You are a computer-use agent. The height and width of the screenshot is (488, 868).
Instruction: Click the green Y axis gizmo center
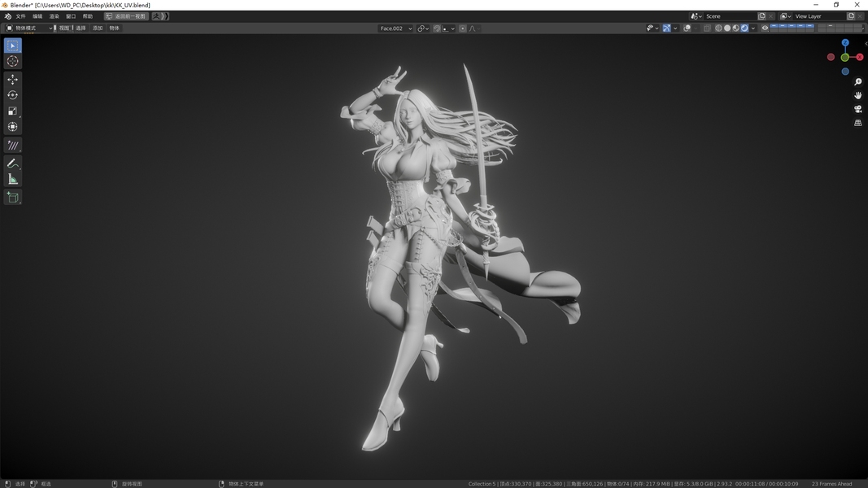(844, 58)
